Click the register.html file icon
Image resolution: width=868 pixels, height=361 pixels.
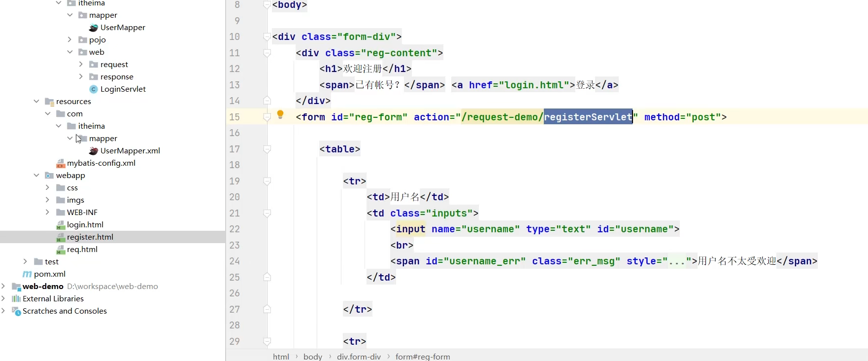[61, 237]
